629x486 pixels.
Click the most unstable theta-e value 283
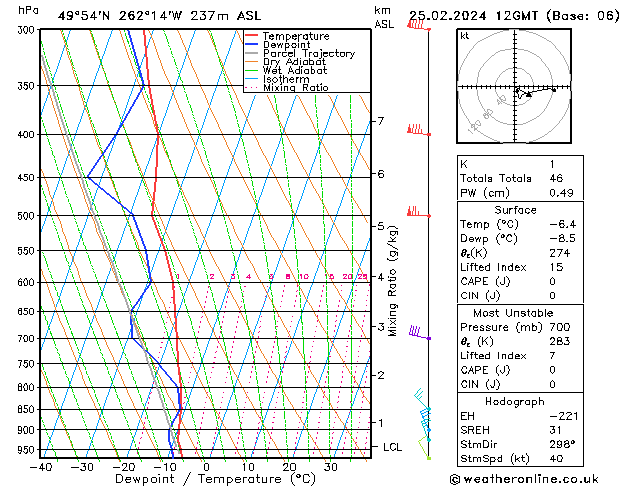coord(560,341)
